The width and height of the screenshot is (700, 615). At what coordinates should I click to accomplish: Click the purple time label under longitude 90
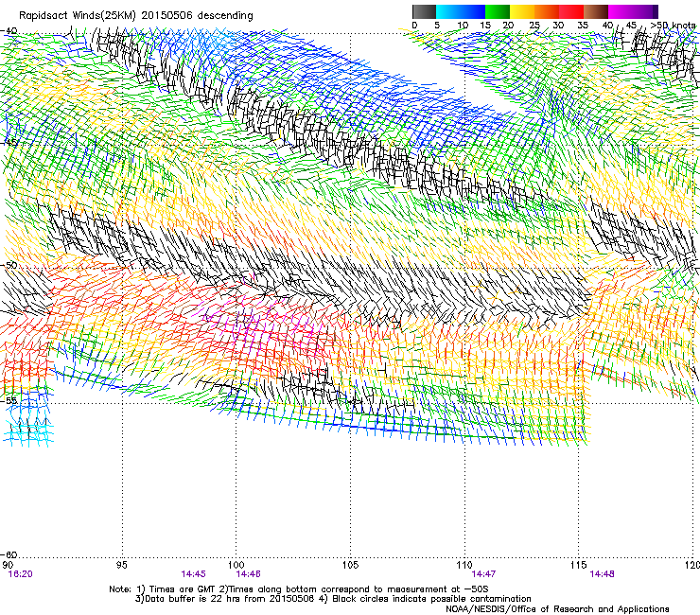click(x=21, y=574)
